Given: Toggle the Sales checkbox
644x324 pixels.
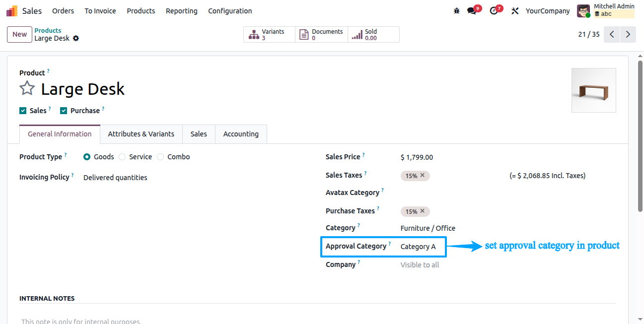Looking at the screenshot, I should (x=23, y=111).
